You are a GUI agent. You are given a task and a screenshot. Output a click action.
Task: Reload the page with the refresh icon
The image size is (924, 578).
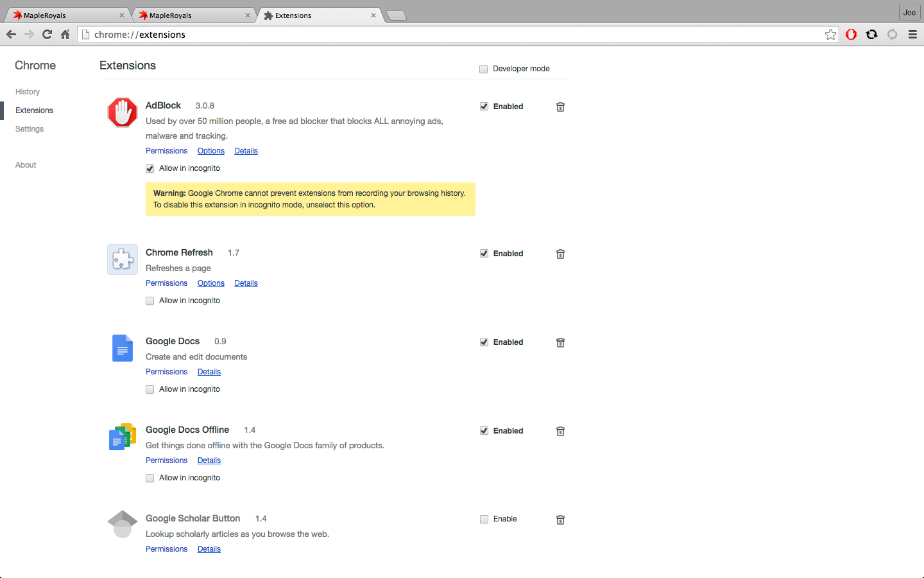coord(47,35)
